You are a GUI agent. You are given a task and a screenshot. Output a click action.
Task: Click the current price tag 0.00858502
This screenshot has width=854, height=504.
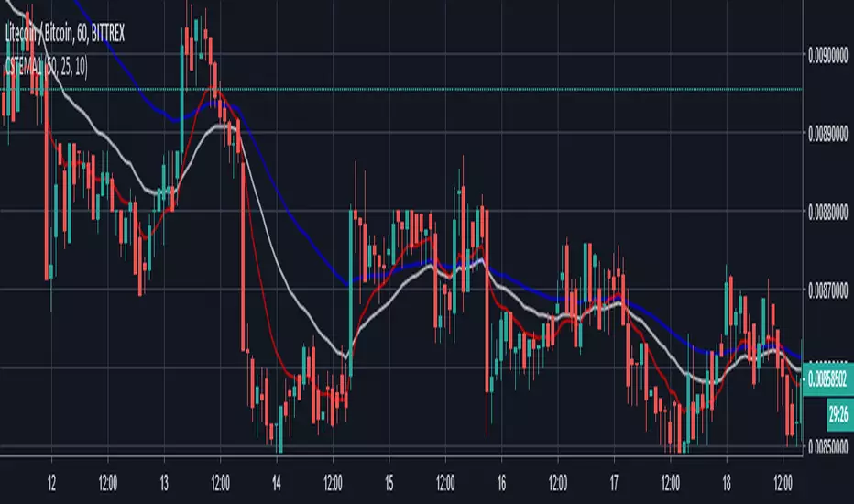click(827, 378)
